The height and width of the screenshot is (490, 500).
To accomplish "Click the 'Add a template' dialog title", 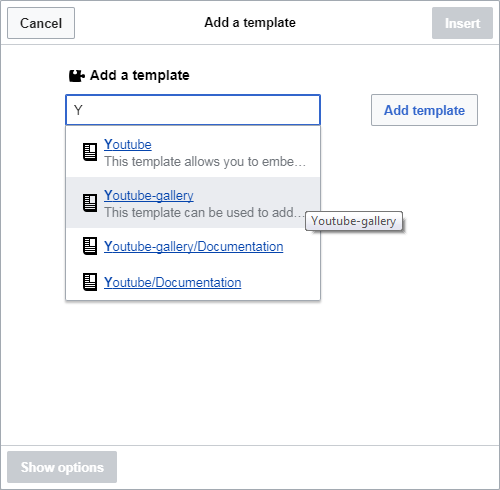I will (x=250, y=23).
